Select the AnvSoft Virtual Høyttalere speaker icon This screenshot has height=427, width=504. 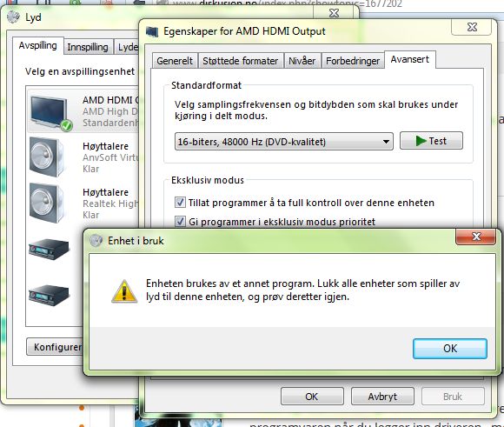[x=47, y=157]
